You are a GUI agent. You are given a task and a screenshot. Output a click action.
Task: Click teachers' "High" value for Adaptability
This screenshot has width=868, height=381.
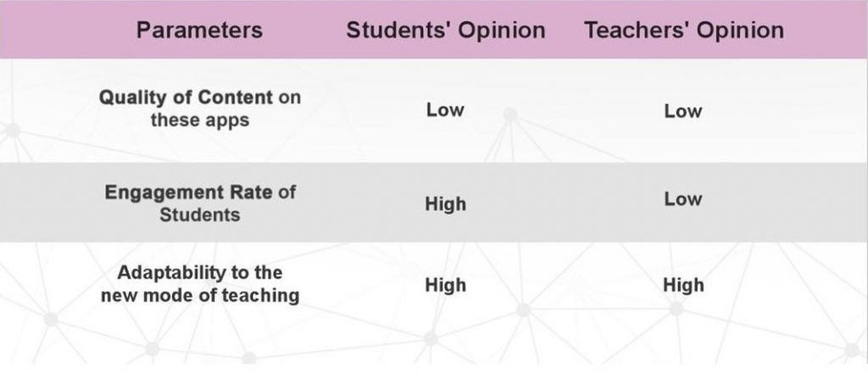(683, 285)
